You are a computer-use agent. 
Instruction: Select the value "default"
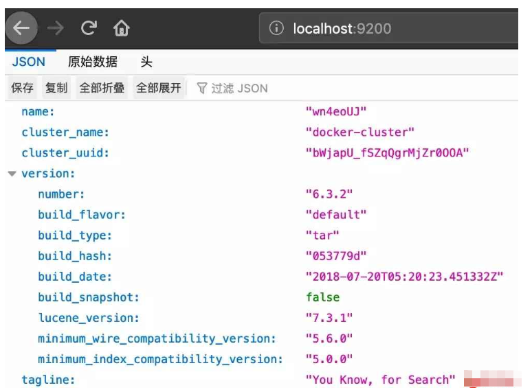click(x=336, y=215)
